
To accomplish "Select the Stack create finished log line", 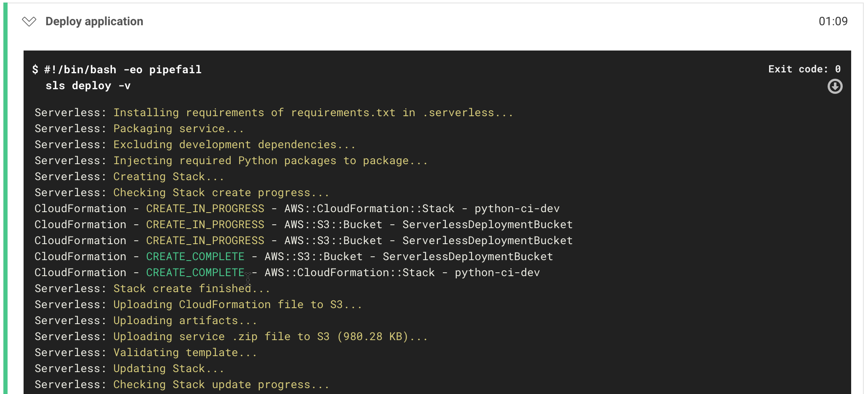I will coord(152,288).
